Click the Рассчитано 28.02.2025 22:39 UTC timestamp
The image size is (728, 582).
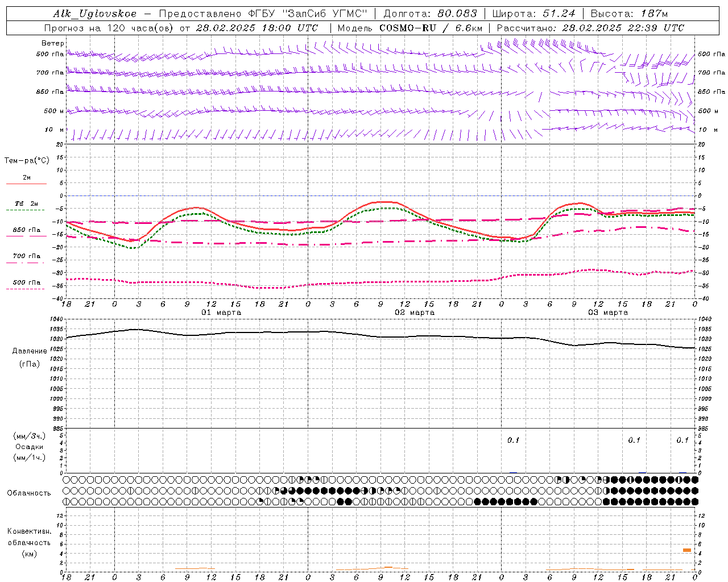[x=590, y=28]
